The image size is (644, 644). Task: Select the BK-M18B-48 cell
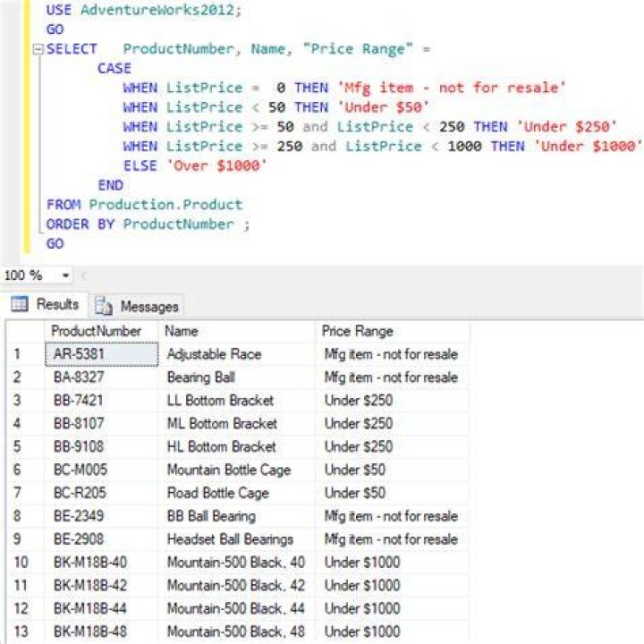[101, 631]
